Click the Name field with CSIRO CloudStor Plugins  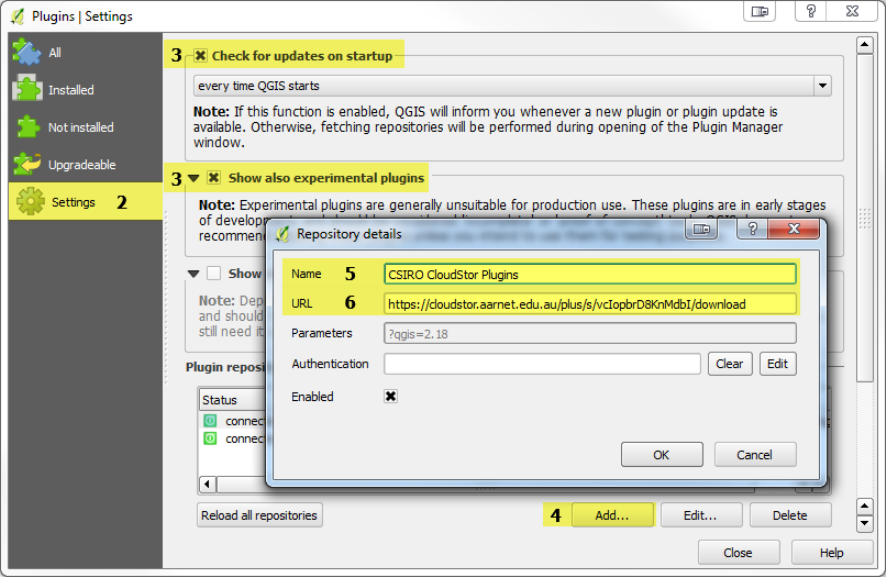(x=590, y=274)
